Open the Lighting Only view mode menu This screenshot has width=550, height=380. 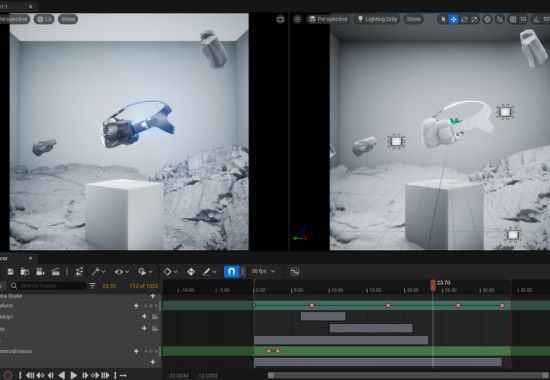[377, 19]
